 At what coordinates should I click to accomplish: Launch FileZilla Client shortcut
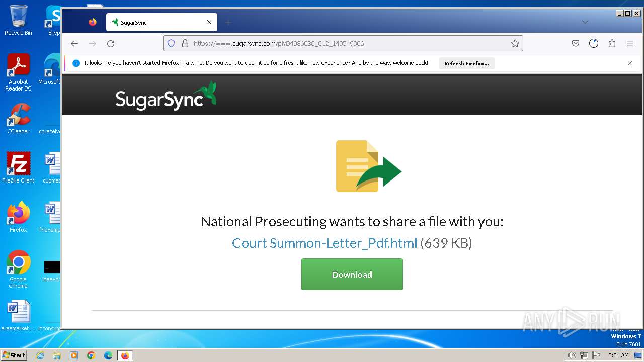pos(18,168)
